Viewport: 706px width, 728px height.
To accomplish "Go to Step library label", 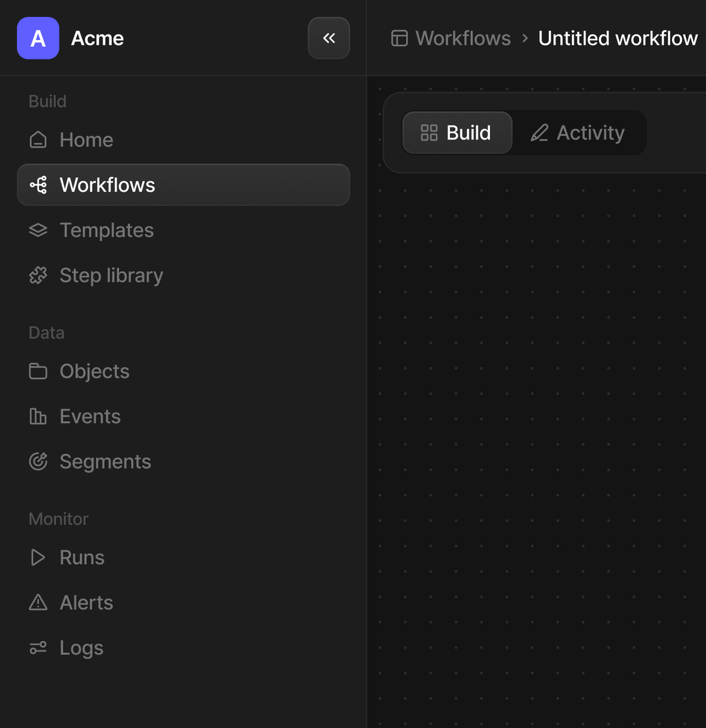I will 112,275.
